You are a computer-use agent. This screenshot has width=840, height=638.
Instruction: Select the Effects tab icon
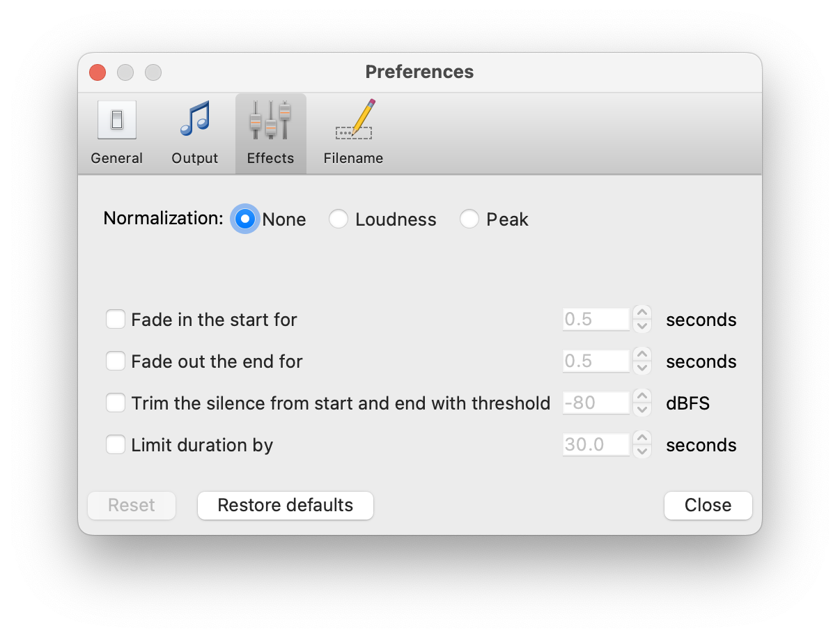270,132
